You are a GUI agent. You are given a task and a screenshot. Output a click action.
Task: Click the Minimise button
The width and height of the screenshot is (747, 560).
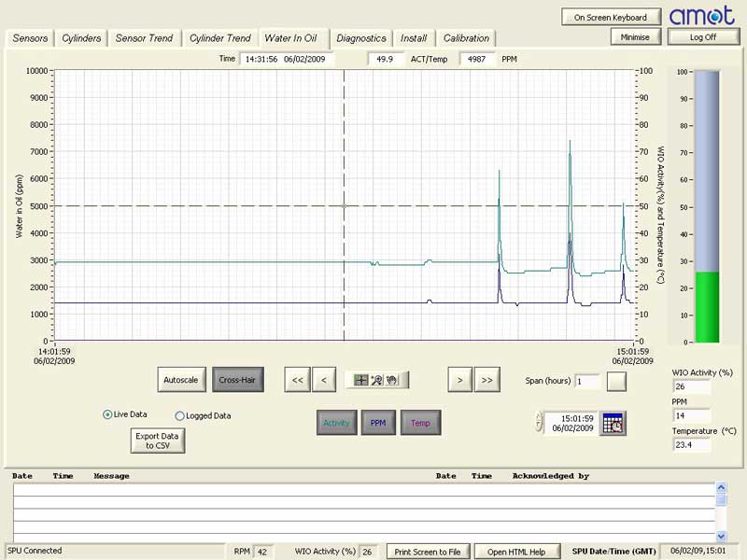click(x=635, y=36)
